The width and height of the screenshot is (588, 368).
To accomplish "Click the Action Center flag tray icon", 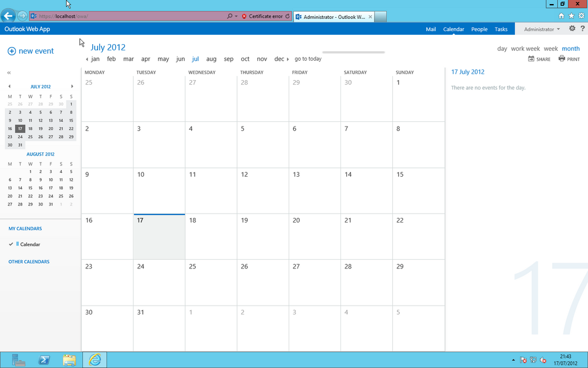I will [x=523, y=360].
